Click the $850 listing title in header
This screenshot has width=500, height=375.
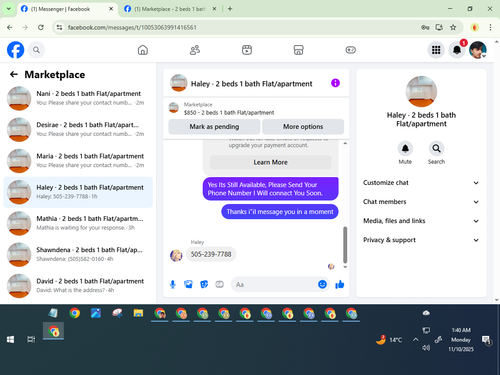pyautogui.click(x=229, y=113)
